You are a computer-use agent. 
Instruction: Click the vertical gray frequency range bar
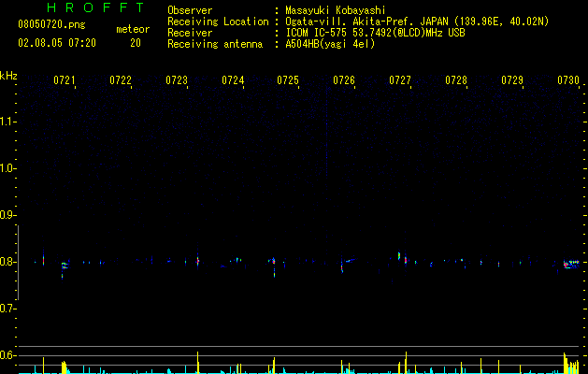tap(19, 263)
